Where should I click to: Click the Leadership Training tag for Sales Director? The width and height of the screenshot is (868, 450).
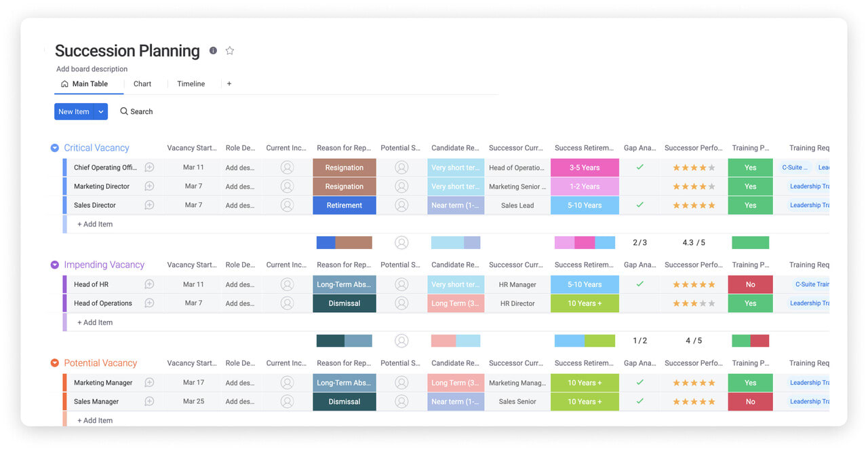(x=809, y=205)
